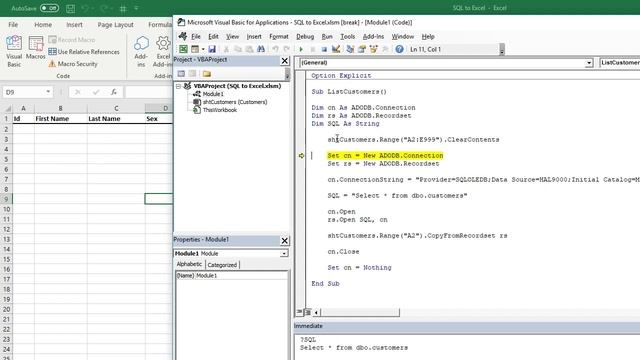
Task: Open the Run menu
Action: [x=327, y=36]
